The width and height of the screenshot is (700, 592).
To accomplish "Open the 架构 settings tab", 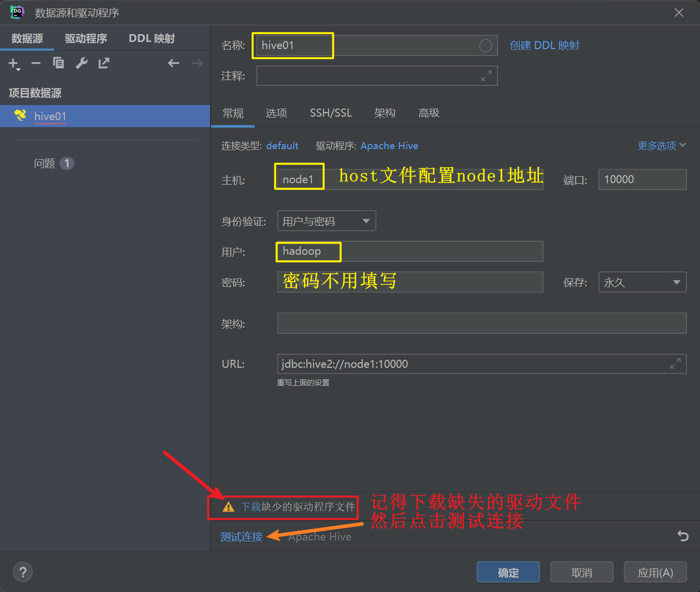I will click(385, 113).
